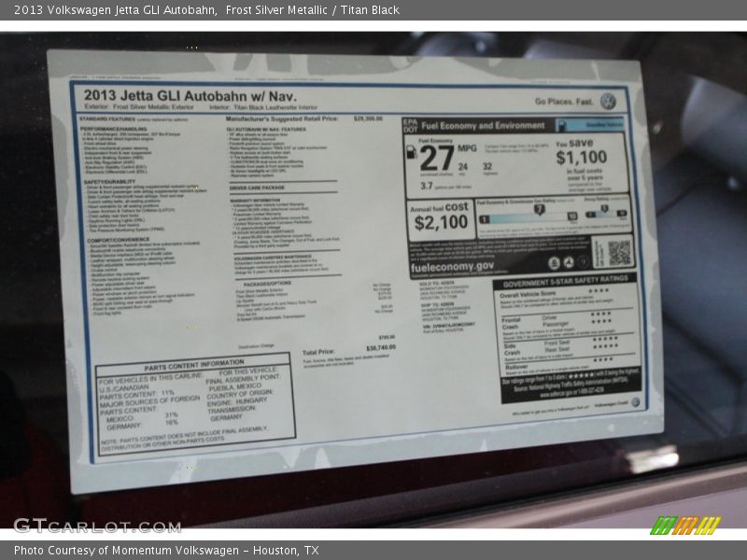Click the Fuel Economy and Environment header

click(483, 125)
